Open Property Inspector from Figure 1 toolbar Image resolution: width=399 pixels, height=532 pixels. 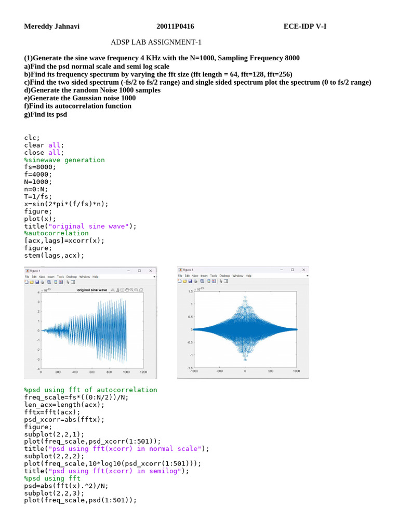click(73, 282)
